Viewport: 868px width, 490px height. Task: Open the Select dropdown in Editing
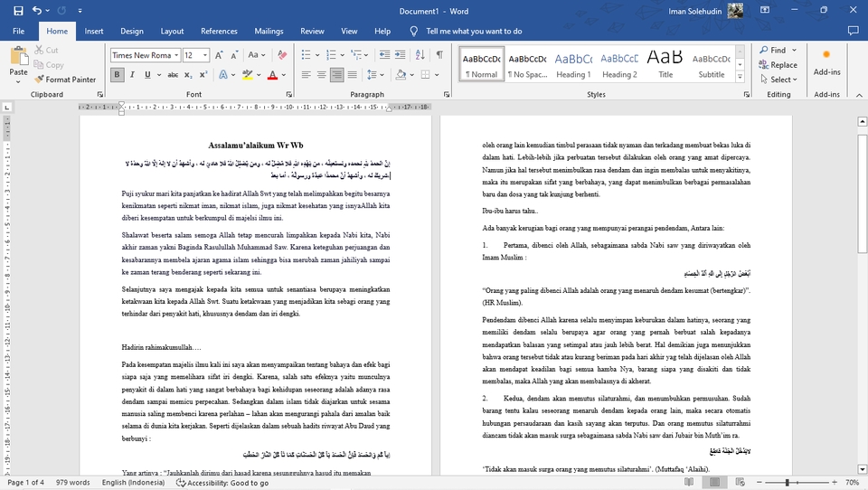[778, 80]
